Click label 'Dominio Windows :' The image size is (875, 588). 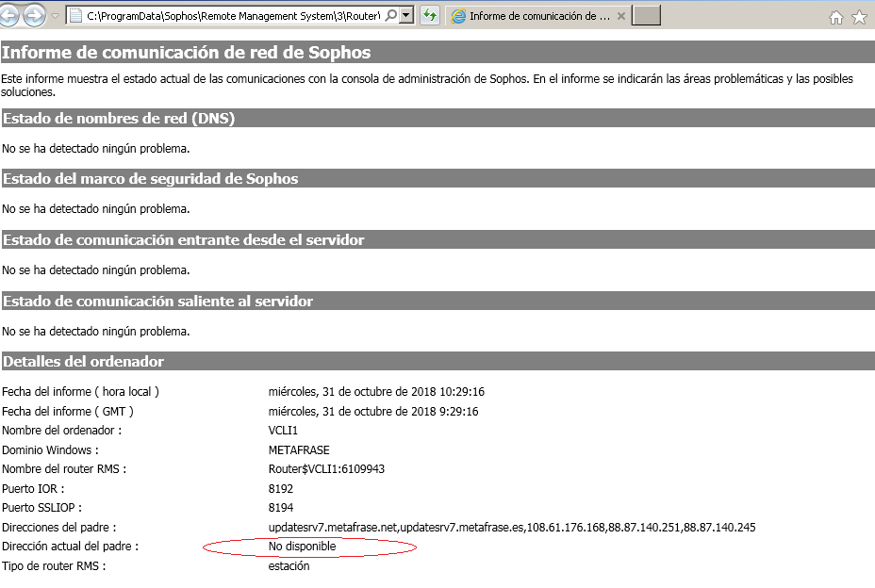pyautogui.click(x=50, y=449)
